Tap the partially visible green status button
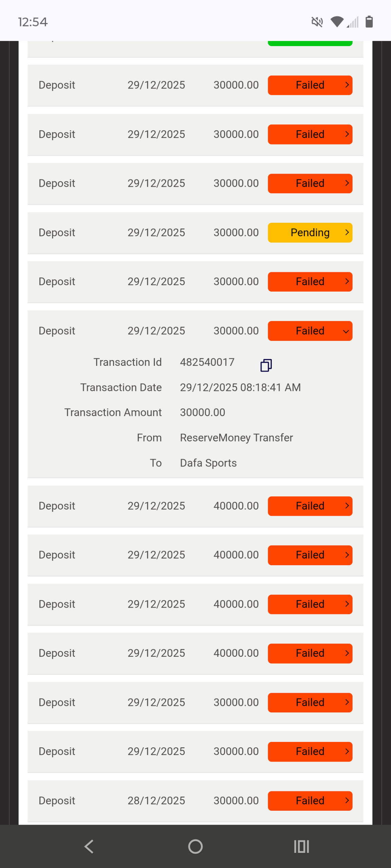This screenshot has height=868, width=391. [310, 43]
